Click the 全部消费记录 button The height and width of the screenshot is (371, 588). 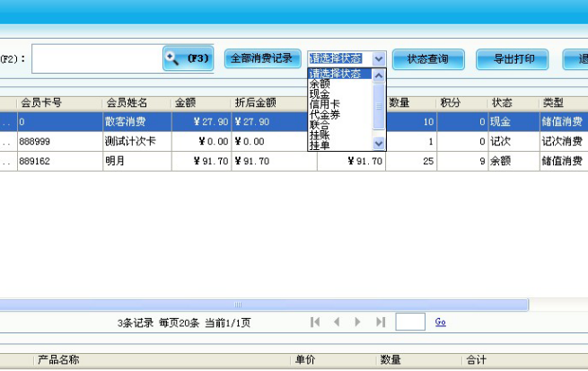coord(262,58)
